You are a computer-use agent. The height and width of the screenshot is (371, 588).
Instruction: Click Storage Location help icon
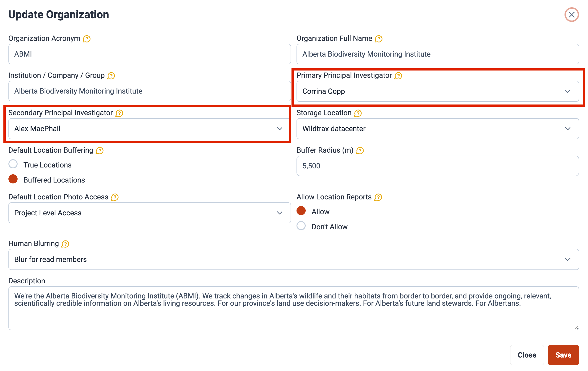(358, 113)
